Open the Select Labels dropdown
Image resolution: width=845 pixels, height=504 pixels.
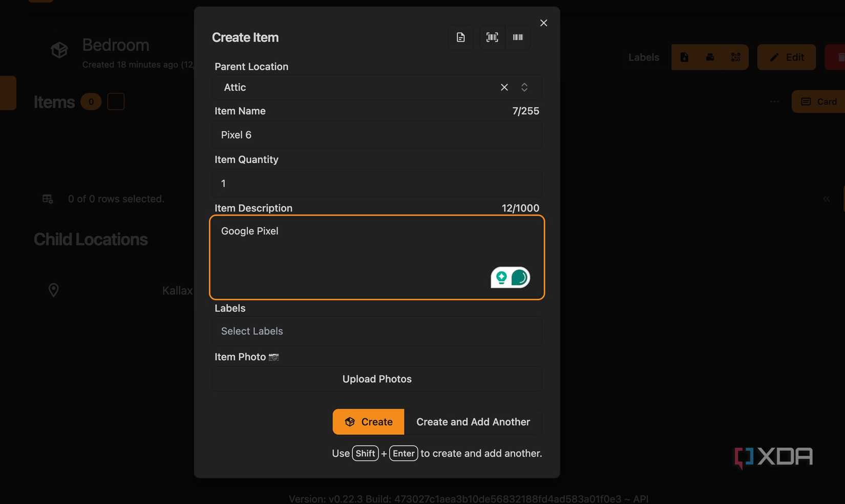[x=377, y=331]
